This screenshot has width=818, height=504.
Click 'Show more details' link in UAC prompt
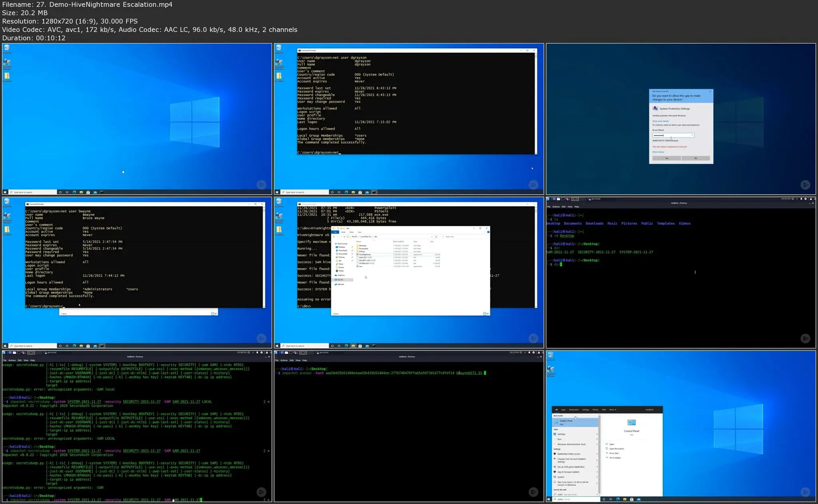pyautogui.click(x=660, y=121)
